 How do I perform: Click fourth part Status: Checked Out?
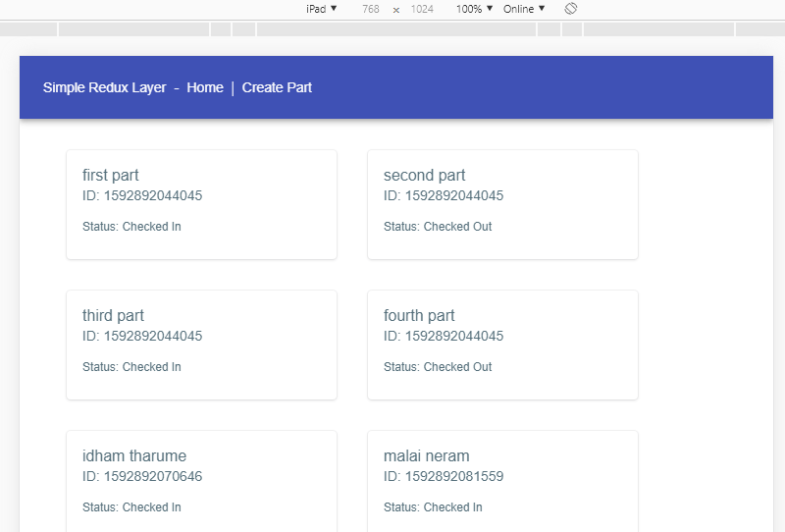coord(438,367)
